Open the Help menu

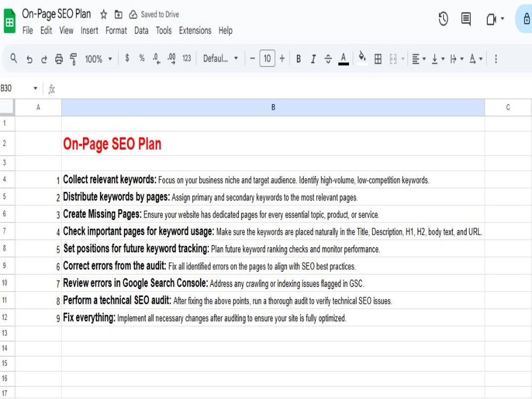225,30
